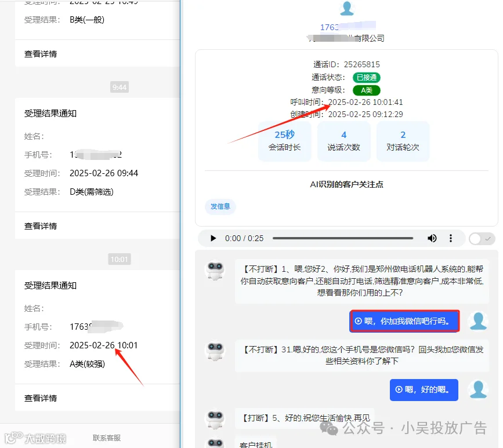Viewport: 503px width, 448px height.
Task: Click the B类(一般) result text
Action: [87, 20]
